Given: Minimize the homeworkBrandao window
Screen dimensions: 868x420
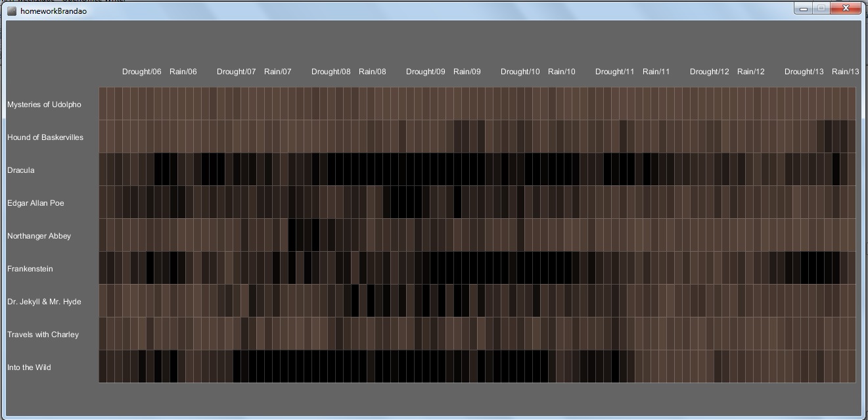Looking at the screenshot, I should point(803,9).
